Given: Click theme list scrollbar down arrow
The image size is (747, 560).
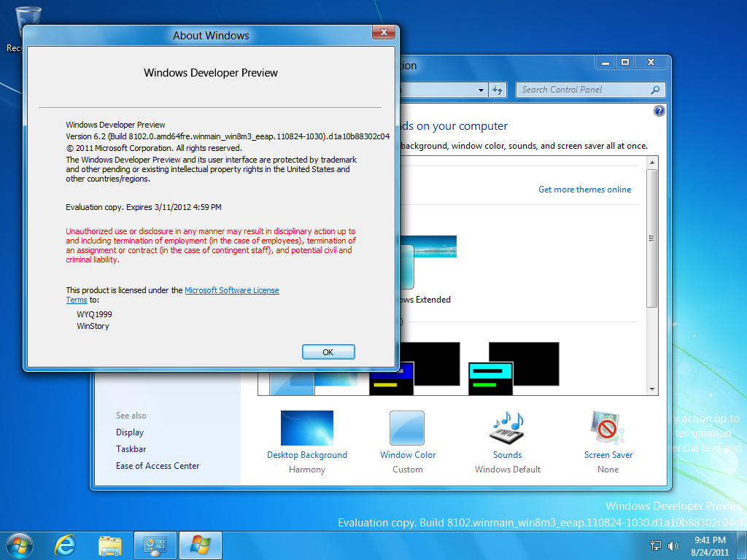Looking at the screenshot, I should (652, 389).
